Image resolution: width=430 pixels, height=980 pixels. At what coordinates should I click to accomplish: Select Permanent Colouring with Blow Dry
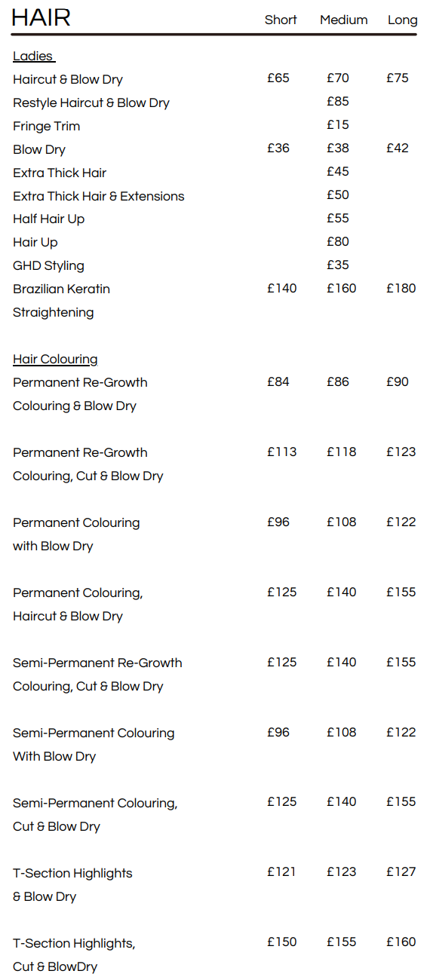pyautogui.click(x=76, y=534)
